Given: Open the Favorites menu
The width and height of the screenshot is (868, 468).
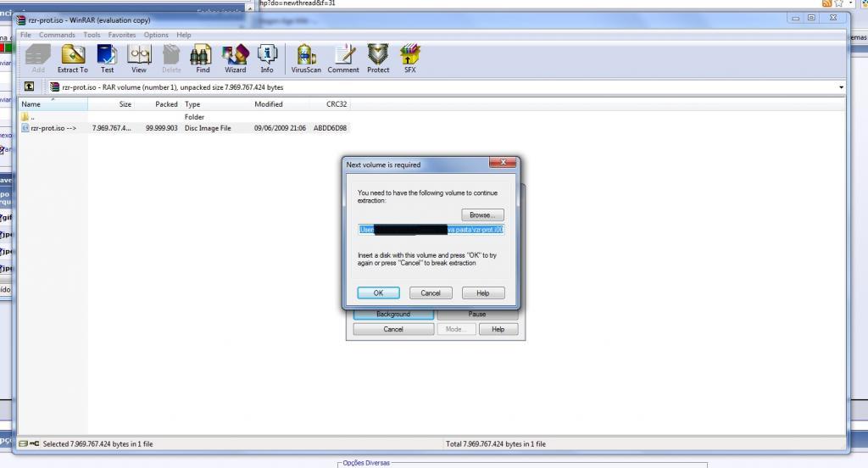Looking at the screenshot, I should (122, 35).
